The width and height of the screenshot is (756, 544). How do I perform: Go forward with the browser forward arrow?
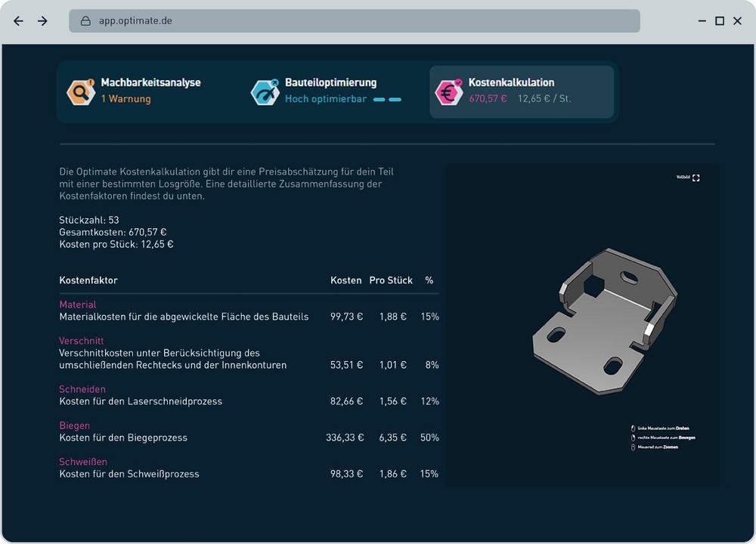(42, 21)
